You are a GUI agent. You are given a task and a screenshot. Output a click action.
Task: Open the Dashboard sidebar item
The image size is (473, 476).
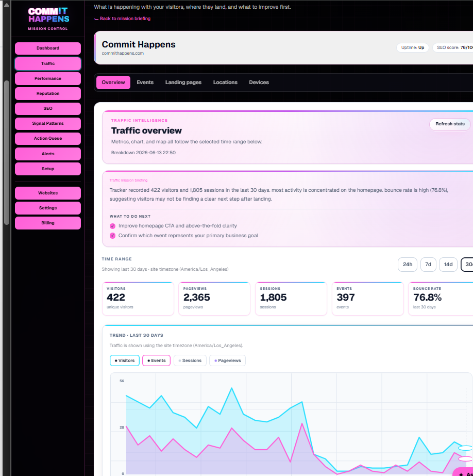tap(48, 48)
